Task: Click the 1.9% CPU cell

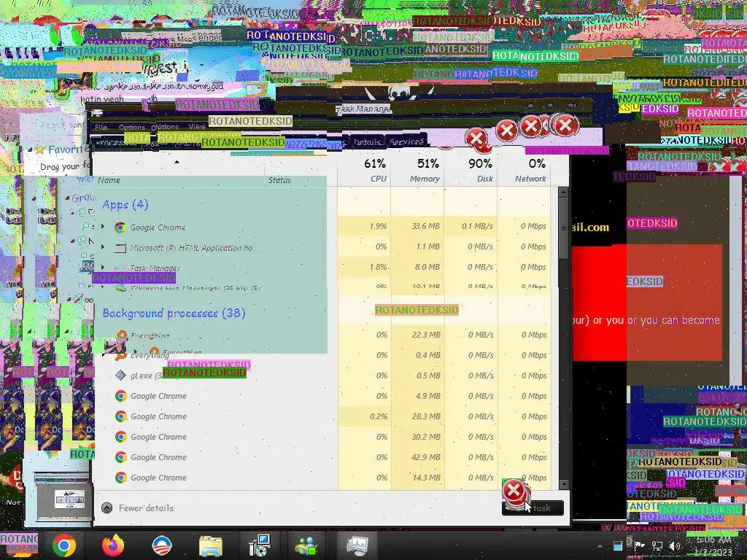Action: click(x=365, y=226)
